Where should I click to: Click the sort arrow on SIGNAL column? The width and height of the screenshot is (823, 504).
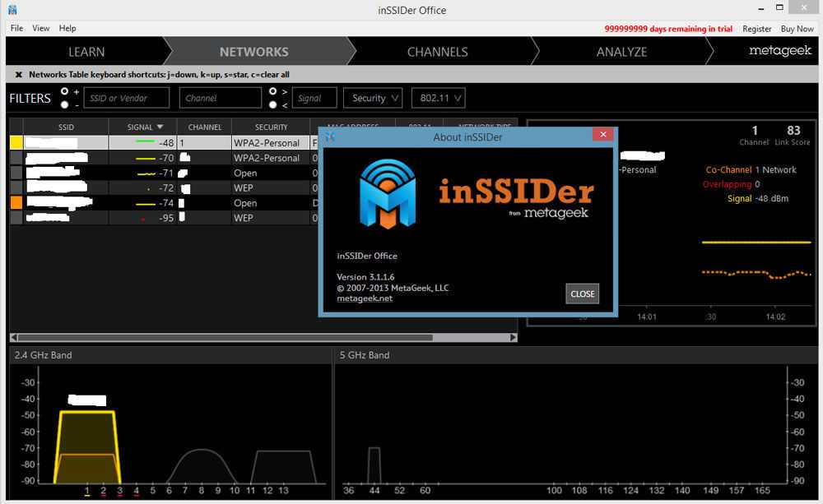[160, 127]
